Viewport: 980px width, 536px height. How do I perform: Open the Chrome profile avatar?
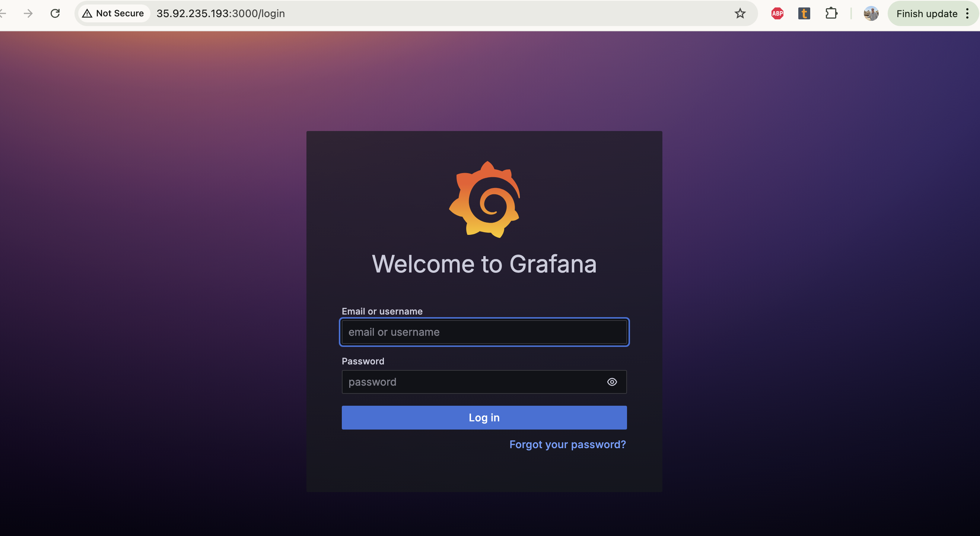871,14
